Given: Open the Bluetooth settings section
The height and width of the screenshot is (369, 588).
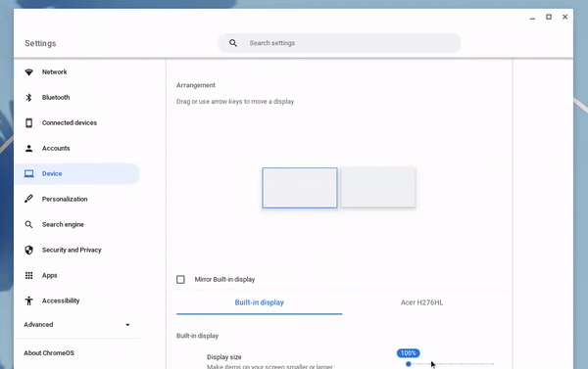Looking at the screenshot, I should [56, 98].
